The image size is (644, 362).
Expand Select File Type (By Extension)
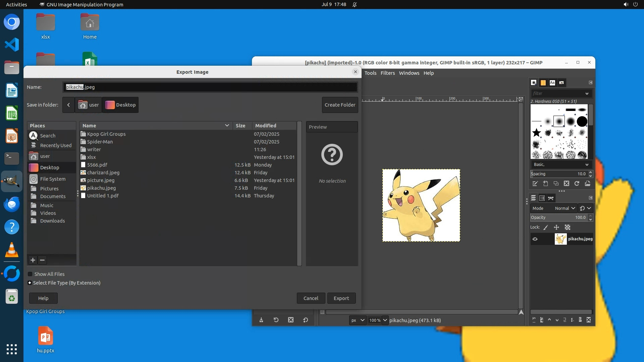pos(30,283)
